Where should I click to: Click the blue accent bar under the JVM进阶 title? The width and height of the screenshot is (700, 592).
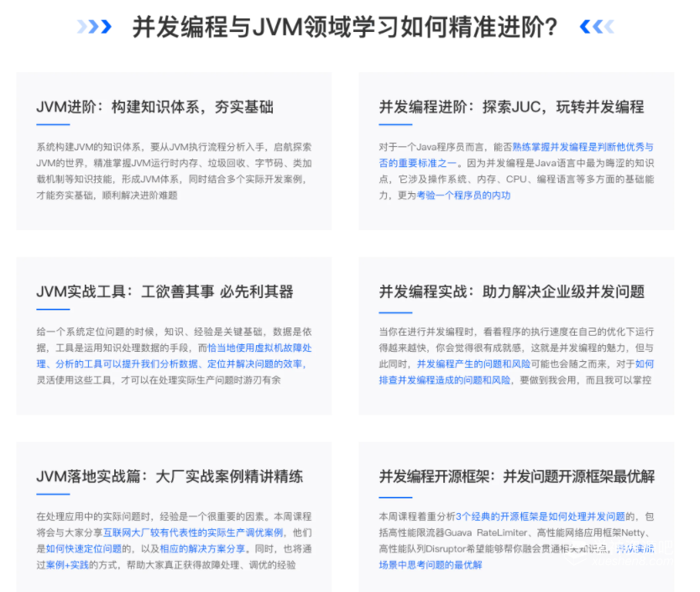click(x=52, y=125)
